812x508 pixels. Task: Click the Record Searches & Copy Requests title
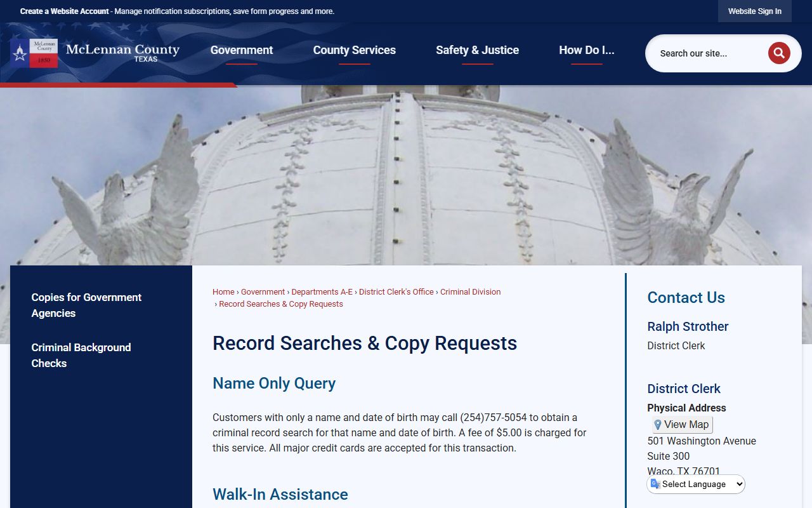(x=365, y=343)
